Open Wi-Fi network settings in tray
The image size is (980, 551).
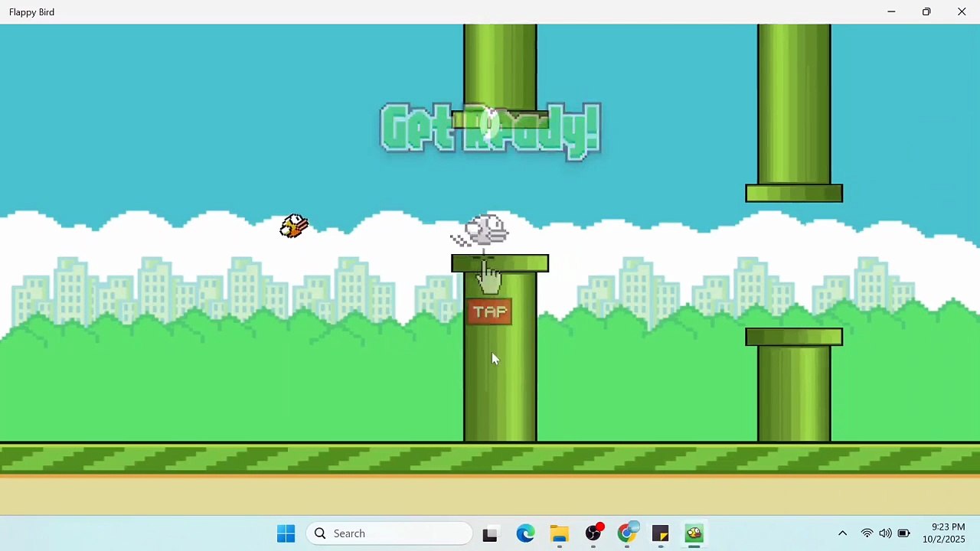pos(867,533)
